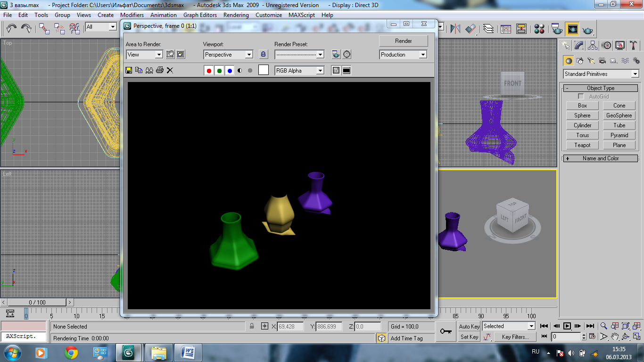
Task: Open the Layer Manager icon
Action: point(488,29)
